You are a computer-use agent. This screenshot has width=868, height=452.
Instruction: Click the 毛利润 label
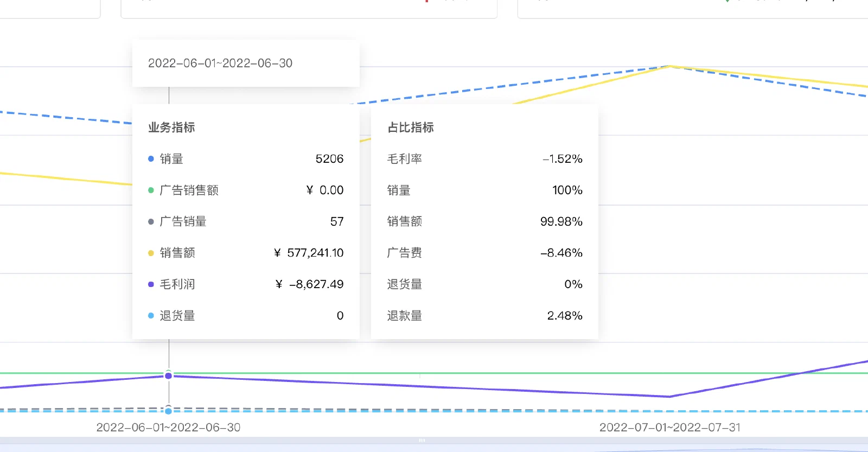[x=177, y=284]
